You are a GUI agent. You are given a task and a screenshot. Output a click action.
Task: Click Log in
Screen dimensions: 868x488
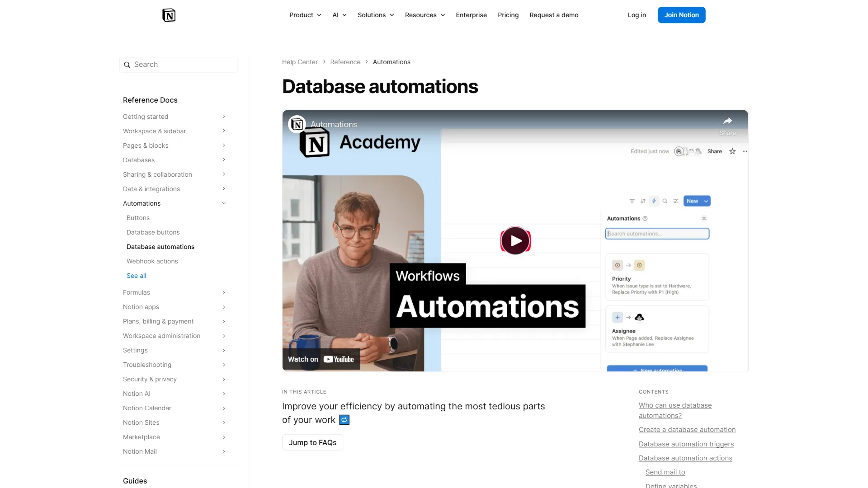click(x=637, y=15)
